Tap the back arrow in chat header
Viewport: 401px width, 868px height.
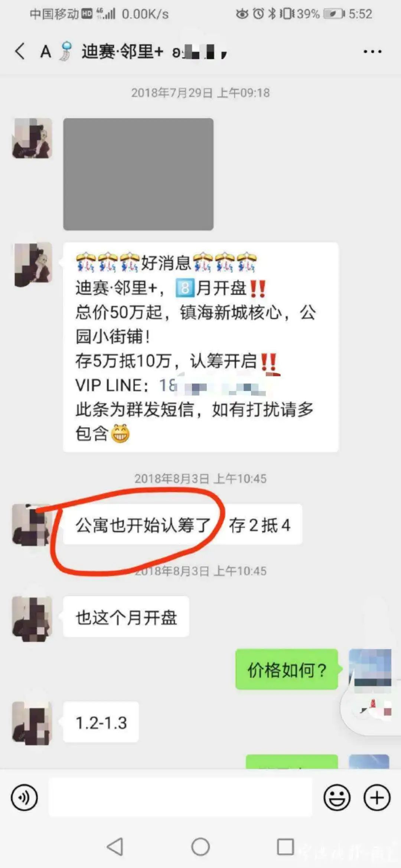coord(20,51)
